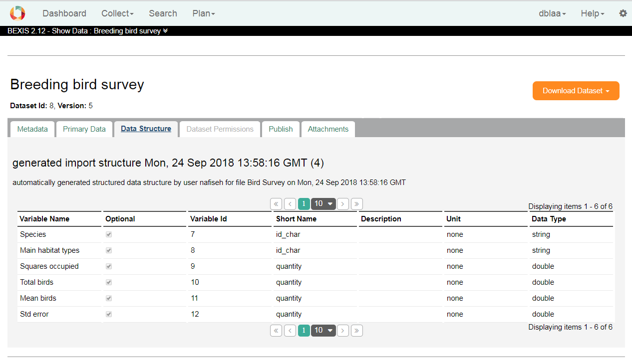Expand the Collect menu

pos(117,13)
